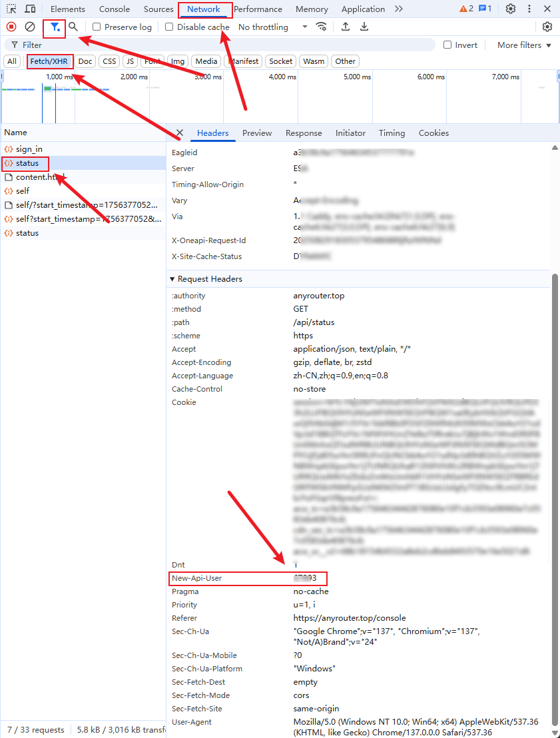Clear the network request log
The image size is (560, 738).
point(29,26)
